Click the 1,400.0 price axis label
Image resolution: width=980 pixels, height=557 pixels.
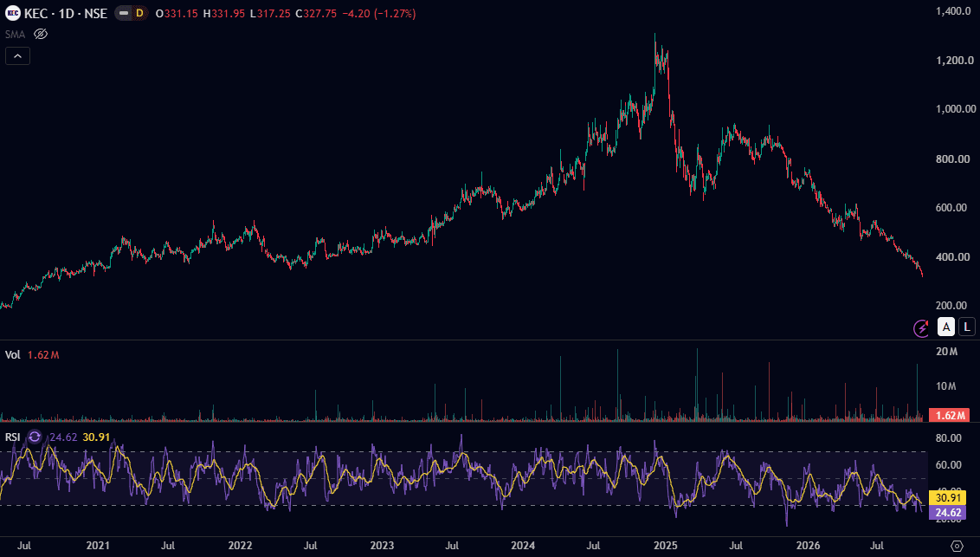[x=953, y=11]
